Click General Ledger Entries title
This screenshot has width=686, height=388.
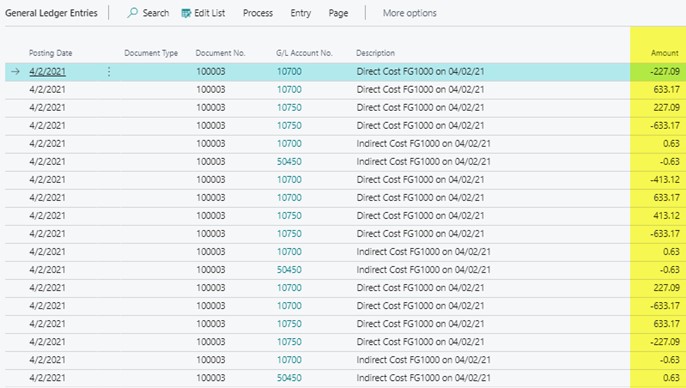pyautogui.click(x=51, y=13)
